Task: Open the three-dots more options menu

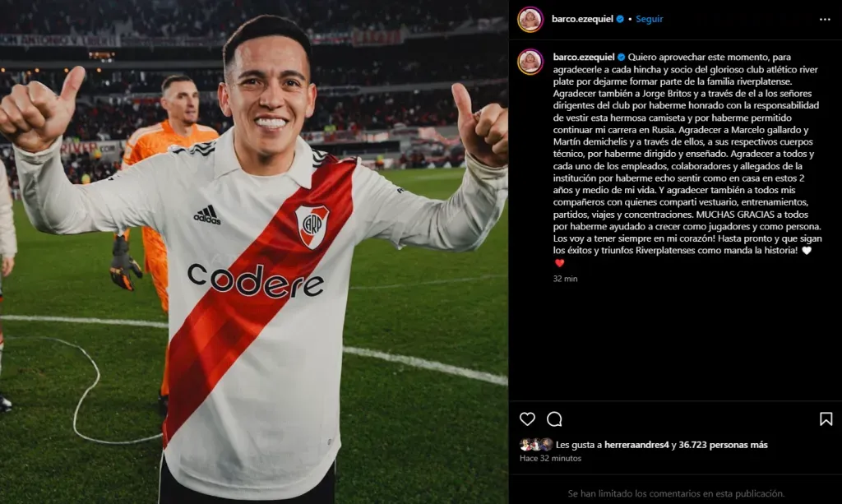Action: pyautogui.click(x=825, y=20)
